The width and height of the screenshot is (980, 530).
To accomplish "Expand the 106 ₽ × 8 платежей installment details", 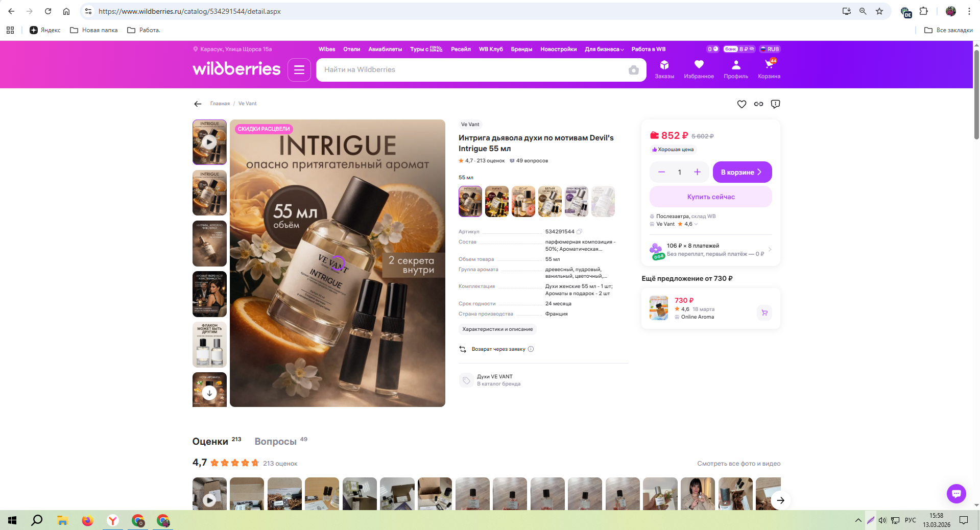I will (x=710, y=250).
